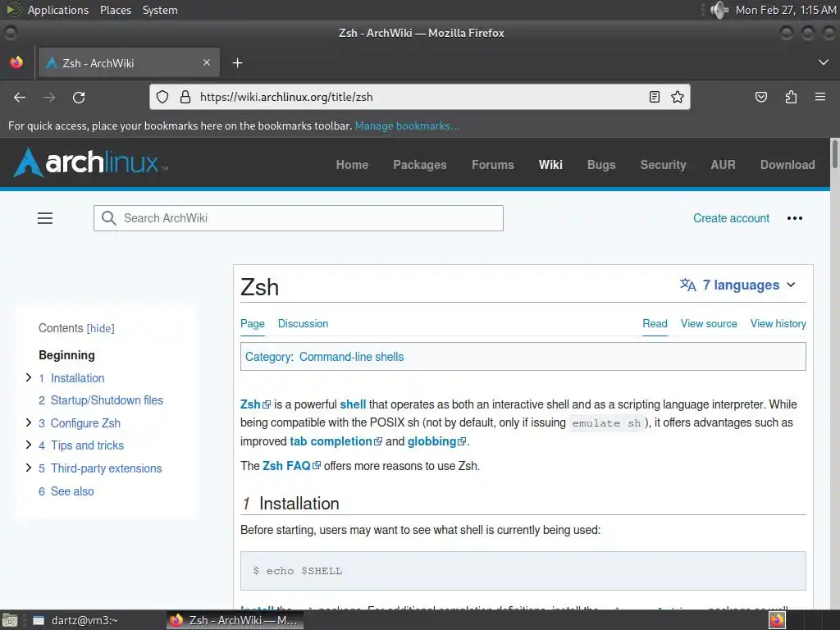Follow the globbing link
The width and height of the screenshot is (840, 630).
click(431, 441)
